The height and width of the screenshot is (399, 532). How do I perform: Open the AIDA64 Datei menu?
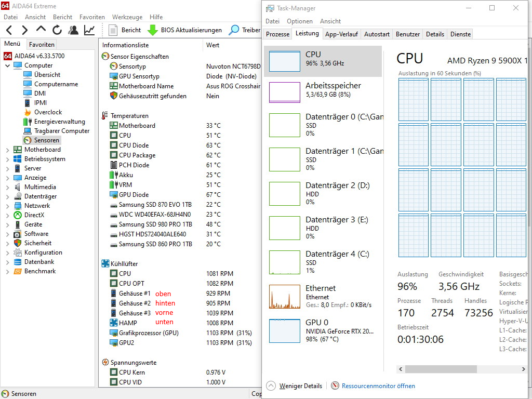tap(10, 17)
